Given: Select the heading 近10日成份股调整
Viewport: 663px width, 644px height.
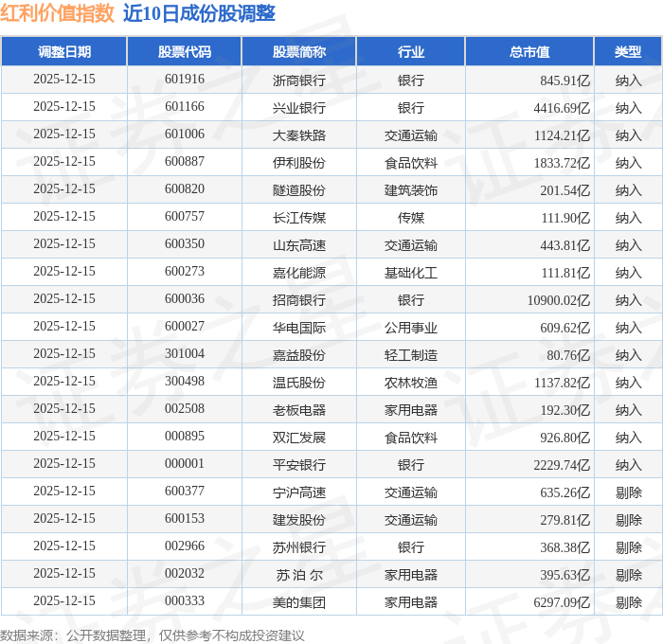Looking at the screenshot, I should [199, 13].
